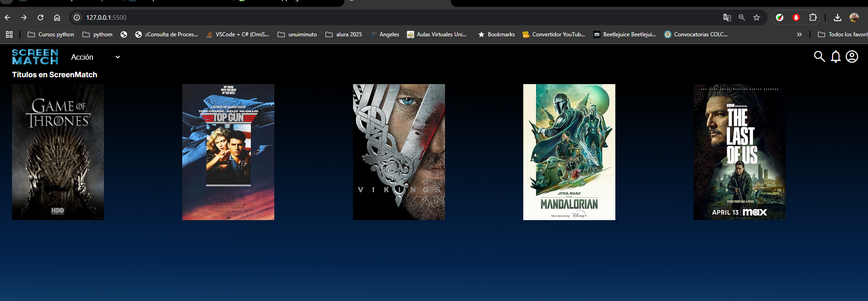This screenshot has height=301, width=868.
Task: Open the Aulas Virtuales Uni... bookmark
Action: coord(437,34)
